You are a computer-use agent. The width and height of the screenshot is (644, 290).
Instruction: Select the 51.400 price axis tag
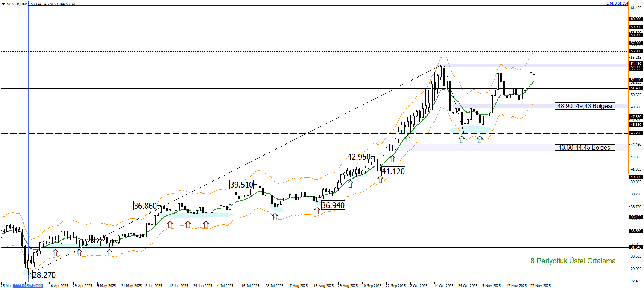(636, 88)
